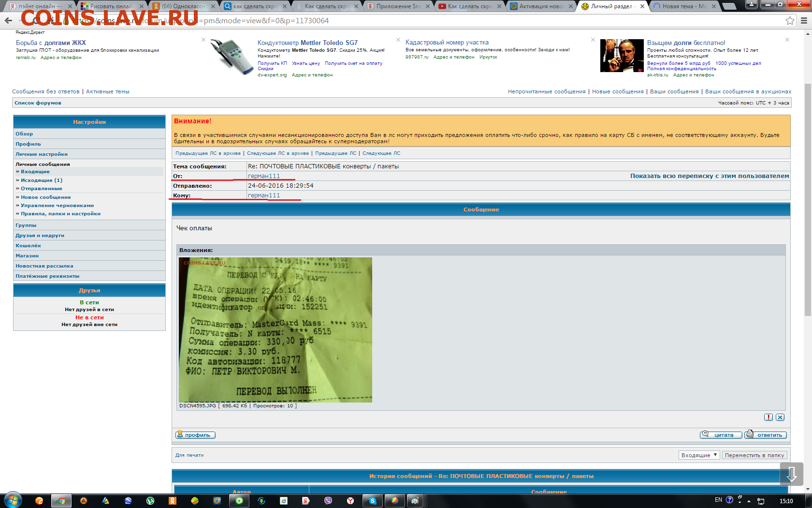Open 'Друзья и недруги' in sidebar
Screen dimensions: 812x508
tap(40, 236)
